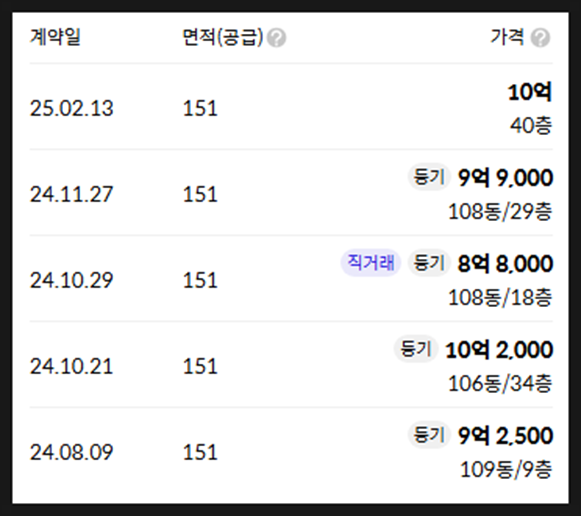Open the 24.10.21 transaction row
Screen dimensions: 581x516
[x=291, y=364]
